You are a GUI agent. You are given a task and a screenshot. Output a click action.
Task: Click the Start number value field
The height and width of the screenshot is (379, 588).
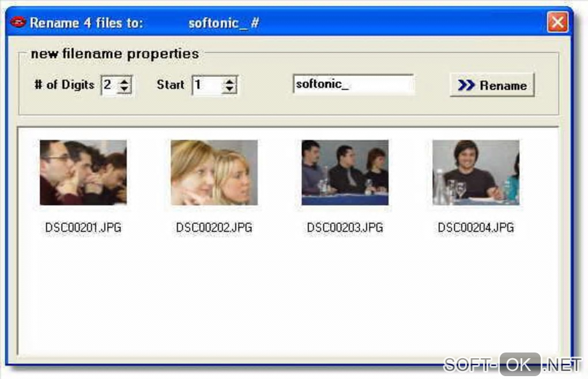coord(208,85)
